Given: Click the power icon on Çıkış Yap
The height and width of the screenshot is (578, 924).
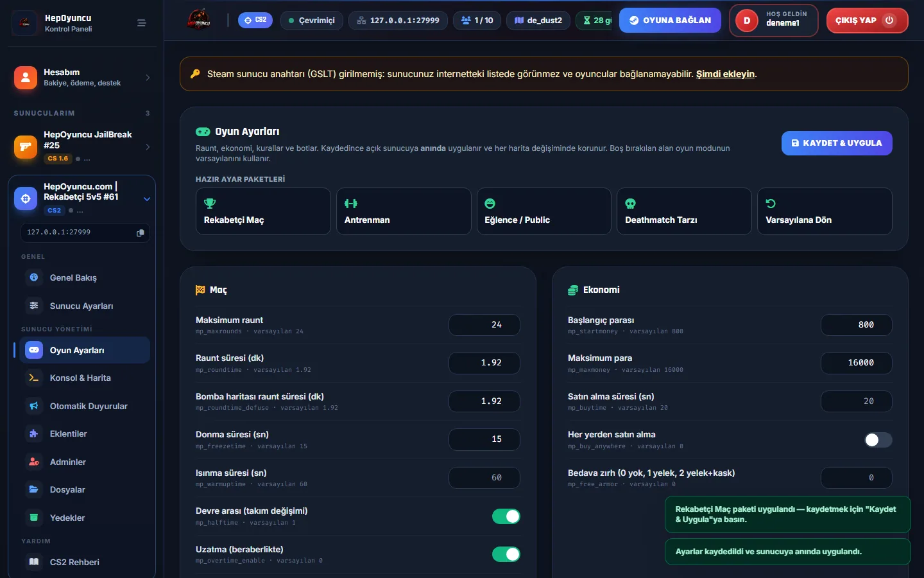Looking at the screenshot, I should [x=889, y=20].
